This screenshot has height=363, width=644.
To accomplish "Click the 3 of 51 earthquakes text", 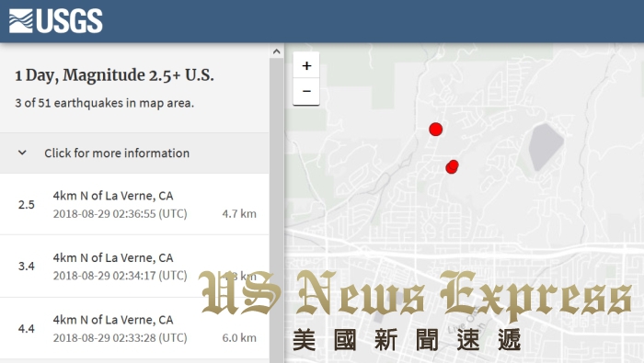I will coord(104,103).
